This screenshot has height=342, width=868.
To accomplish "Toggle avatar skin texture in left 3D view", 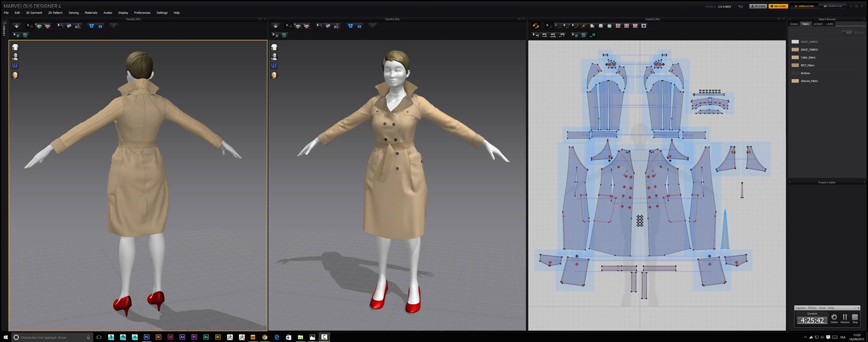I will (x=15, y=75).
